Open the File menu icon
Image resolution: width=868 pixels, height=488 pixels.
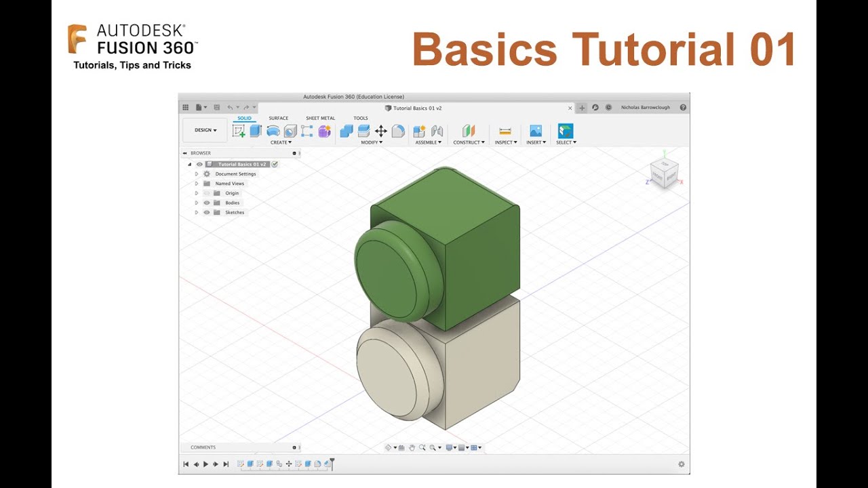pos(200,108)
